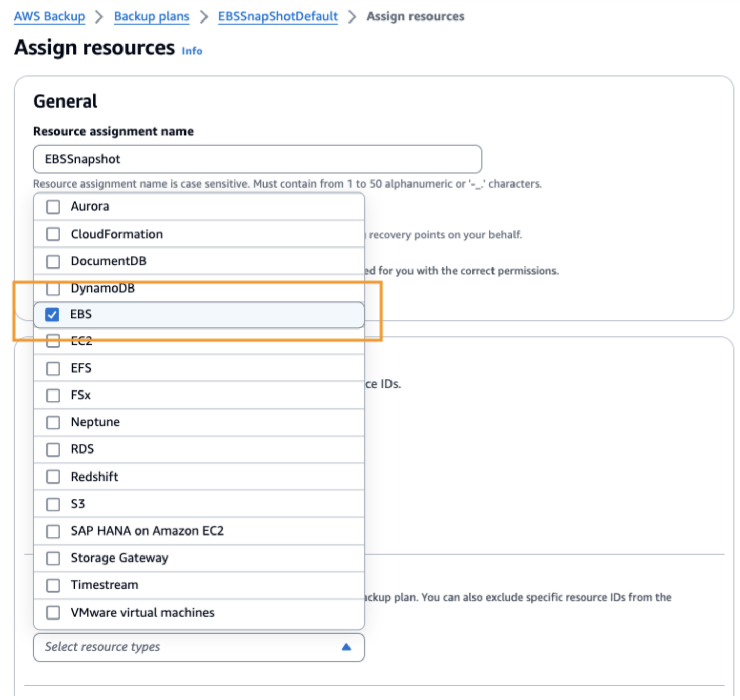Click the Select resource types combo box

190,647
